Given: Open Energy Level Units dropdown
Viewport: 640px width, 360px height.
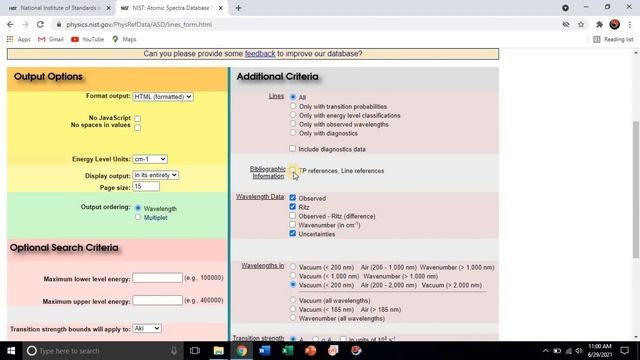Looking at the screenshot, I should tap(150, 159).
